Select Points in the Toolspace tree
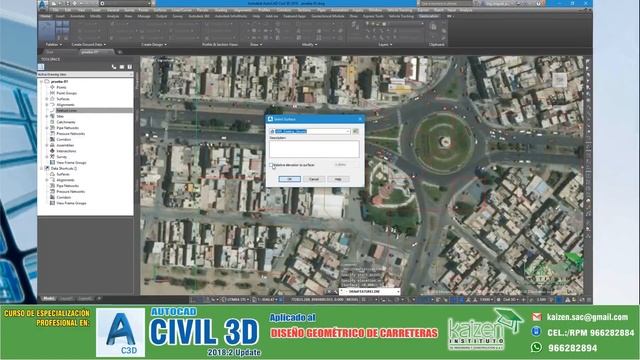This screenshot has height=360, width=640. pyautogui.click(x=61, y=87)
